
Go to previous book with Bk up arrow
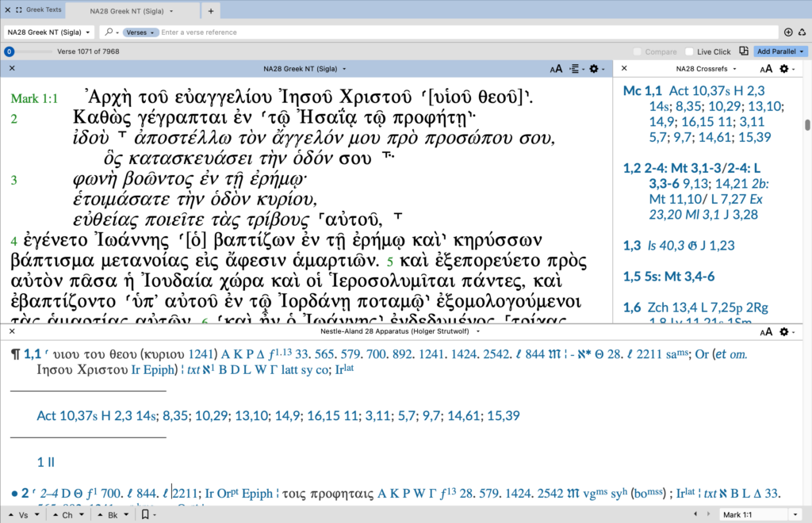(x=100, y=515)
